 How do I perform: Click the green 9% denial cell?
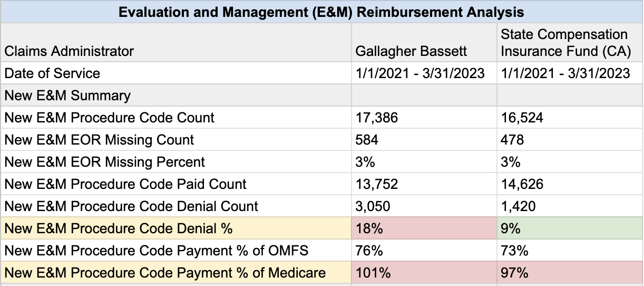(570, 228)
